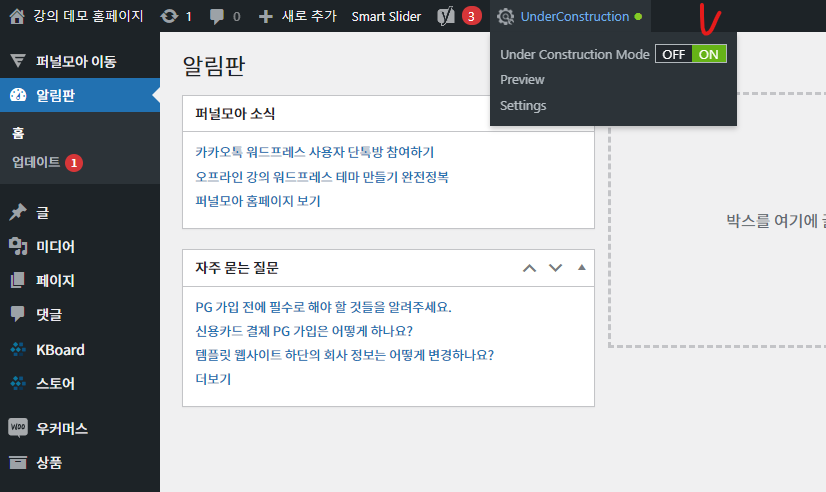The width and height of the screenshot is (826, 492).
Task: Open link 카카오톡 워드프레스 사용자 단톡방 참여하기
Action: [314, 152]
